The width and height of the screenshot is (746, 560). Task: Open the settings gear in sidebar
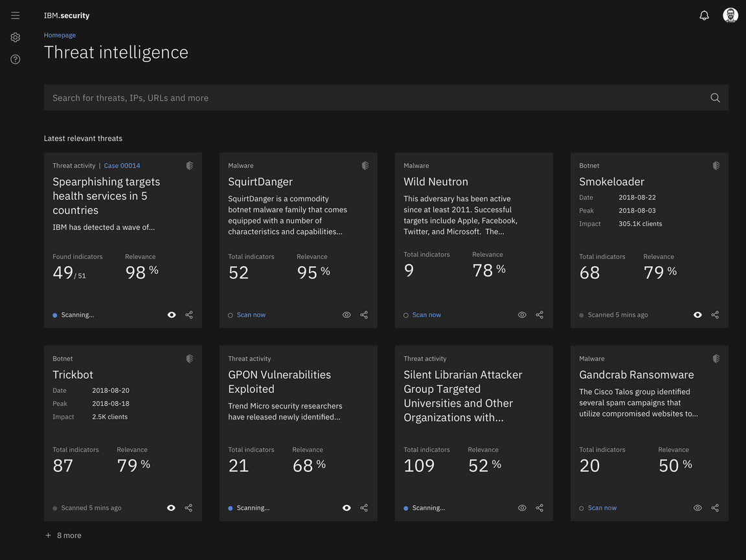coord(16,38)
